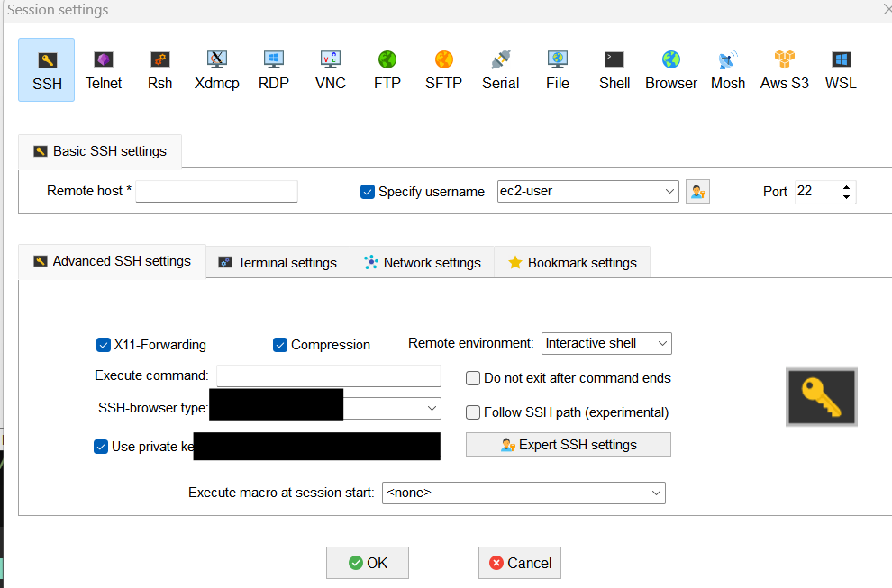Viewport: 892px width, 588px height.
Task: Choose RDP as session type
Action: pos(274,70)
